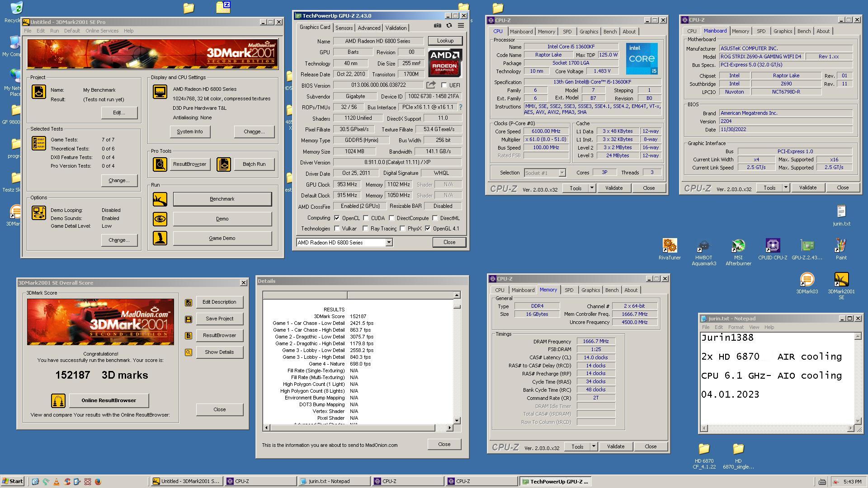Click Online ResultBrowser icon
The image size is (868, 488).
[58, 400]
